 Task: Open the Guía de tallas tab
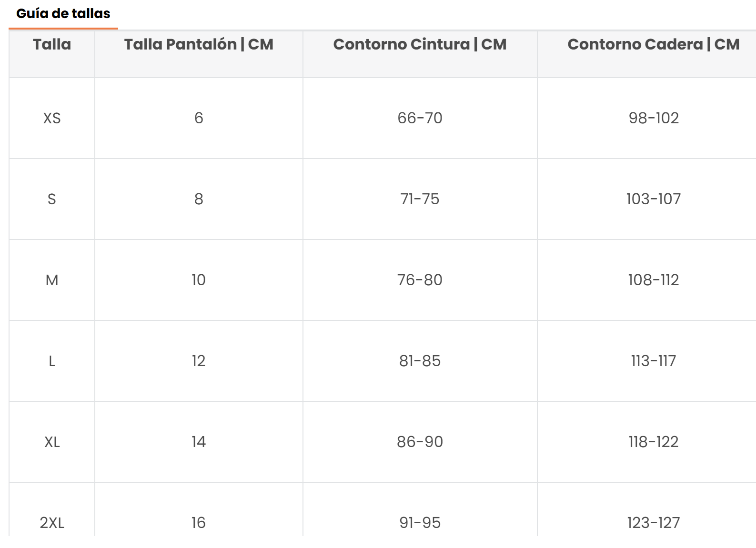point(63,14)
